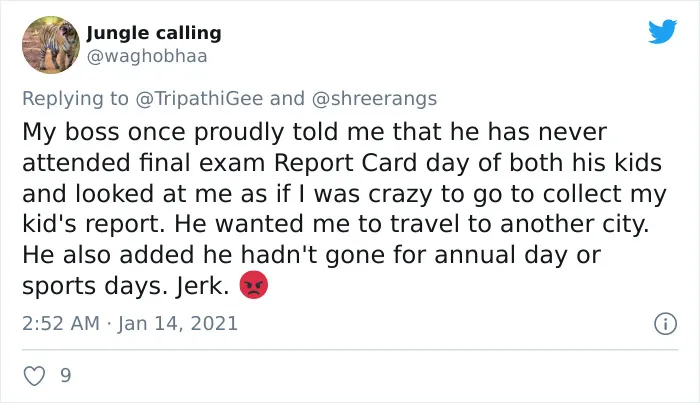Click the 2:52 AM timestamp

tap(61, 324)
